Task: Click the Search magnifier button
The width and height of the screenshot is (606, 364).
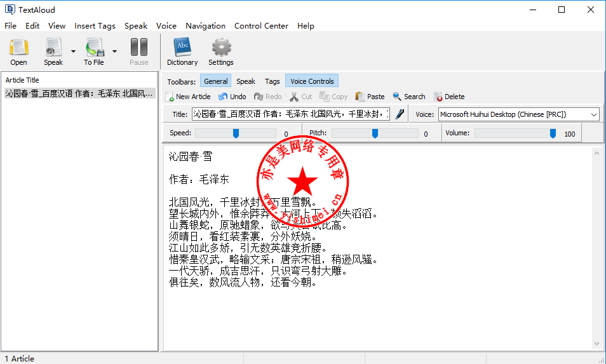Action: [x=409, y=97]
